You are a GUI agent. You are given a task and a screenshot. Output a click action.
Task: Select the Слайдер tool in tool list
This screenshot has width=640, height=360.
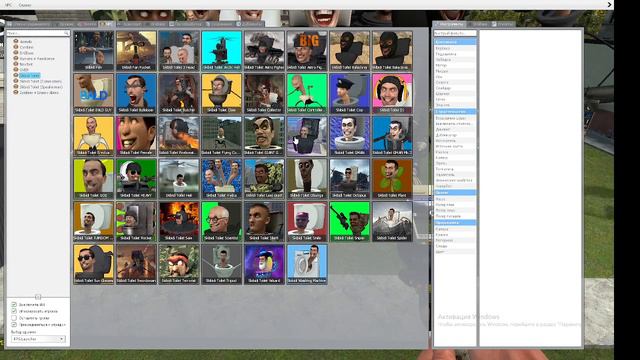click(x=443, y=88)
